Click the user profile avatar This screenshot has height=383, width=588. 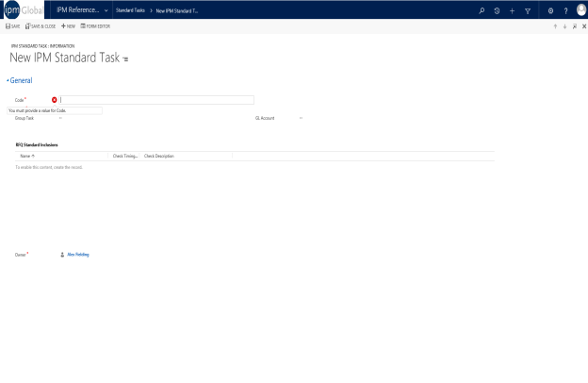point(580,9)
